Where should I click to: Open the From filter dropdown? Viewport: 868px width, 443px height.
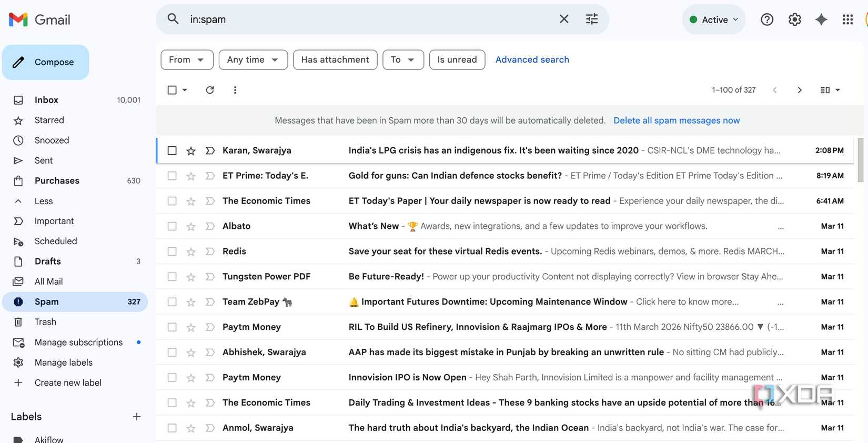[187, 59]
